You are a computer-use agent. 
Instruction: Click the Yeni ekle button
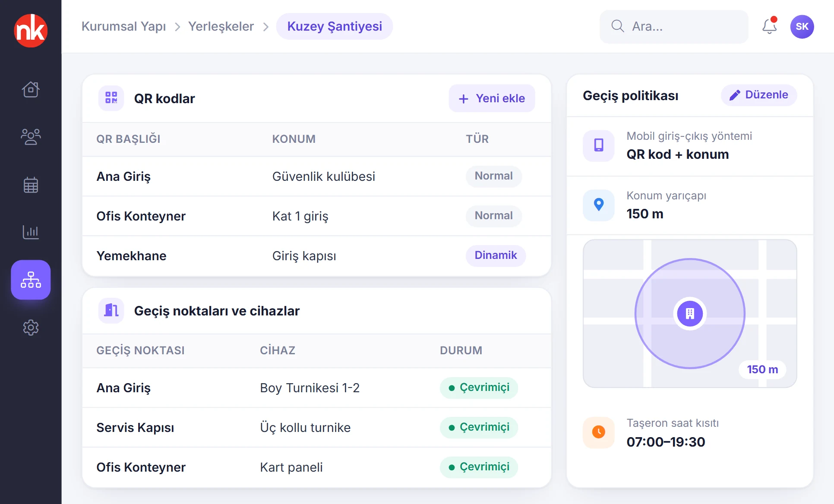tap(492, 98)
